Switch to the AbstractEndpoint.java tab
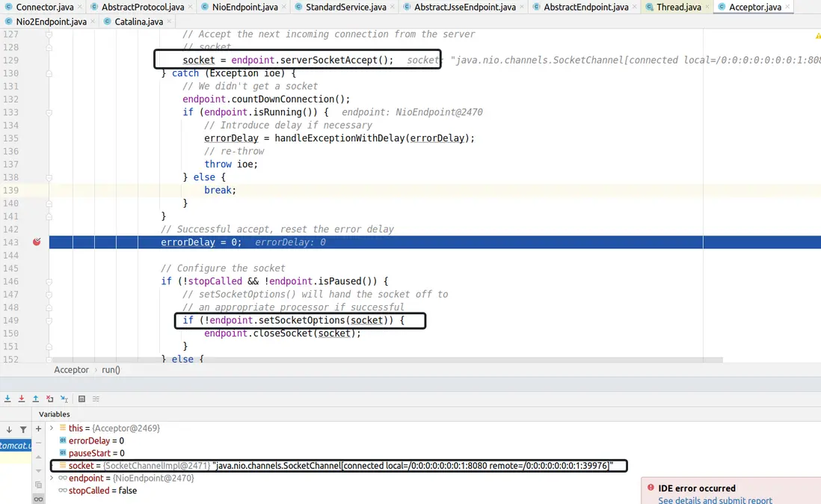Image resolution: width=821 pixels, height=504 pixels. (x=585, y=7)
